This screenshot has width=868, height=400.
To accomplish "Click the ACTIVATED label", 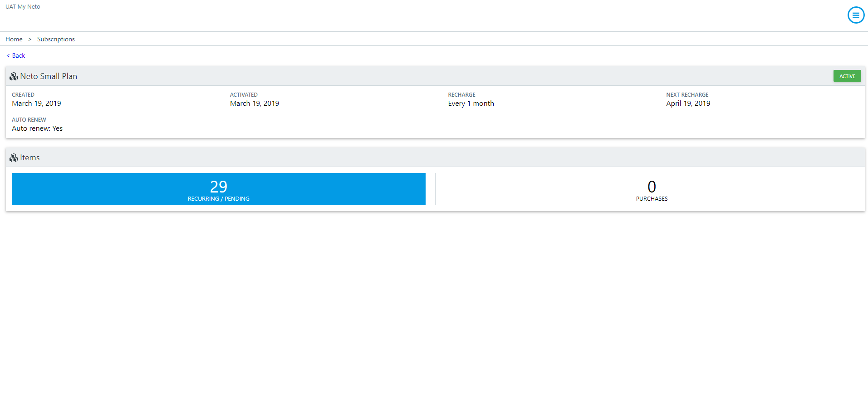I will click(244, 95).
